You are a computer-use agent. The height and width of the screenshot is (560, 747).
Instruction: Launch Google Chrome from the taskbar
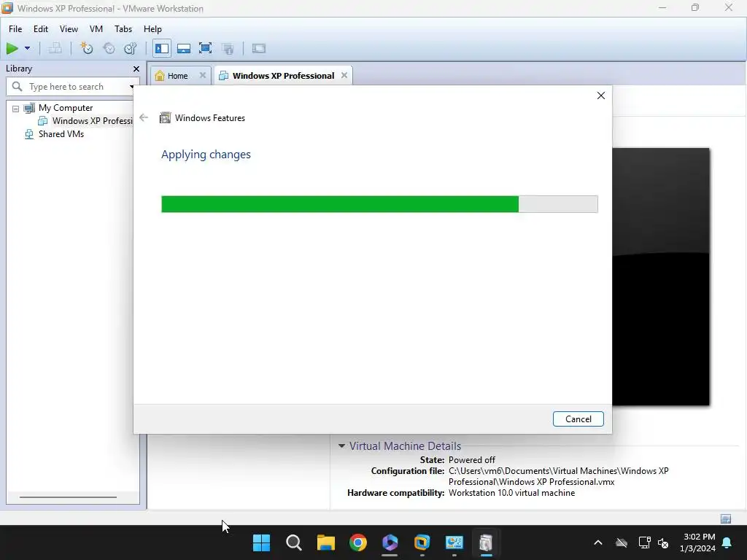tap(357, 542)
